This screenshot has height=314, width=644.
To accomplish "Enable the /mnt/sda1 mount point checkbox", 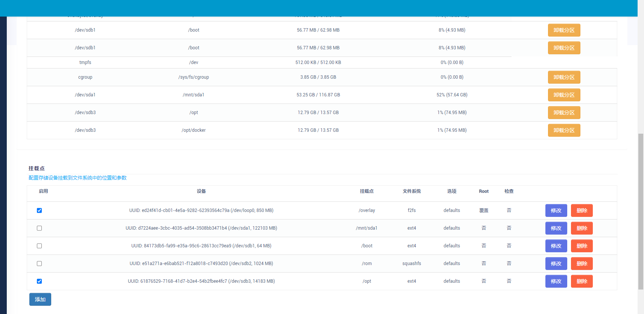I will (39, 228).
